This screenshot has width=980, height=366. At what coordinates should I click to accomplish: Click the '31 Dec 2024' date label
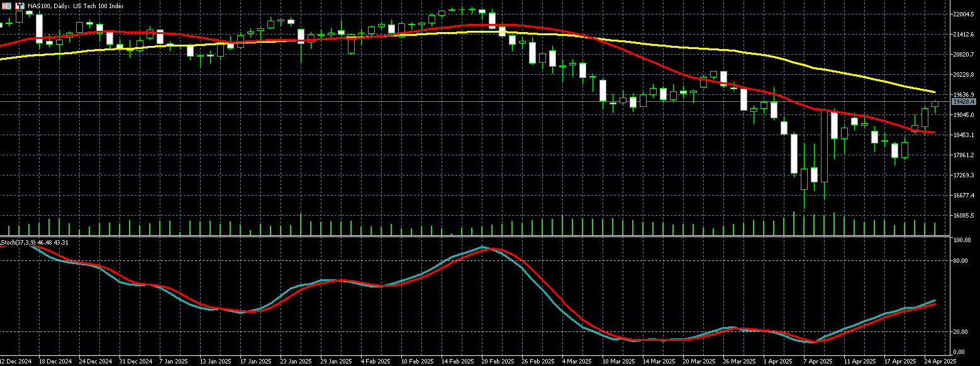coord(136,362)
